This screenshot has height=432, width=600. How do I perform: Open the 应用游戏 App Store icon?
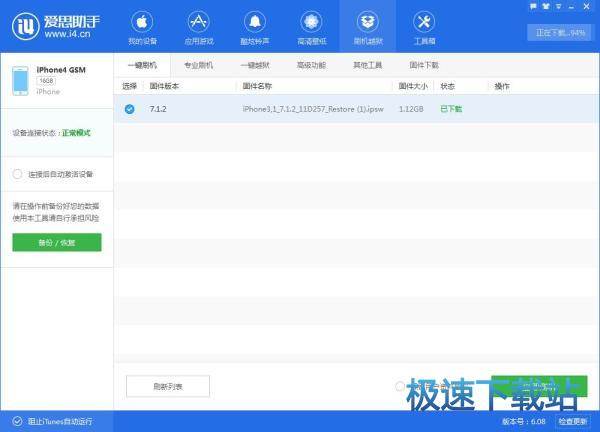[199, 22]
